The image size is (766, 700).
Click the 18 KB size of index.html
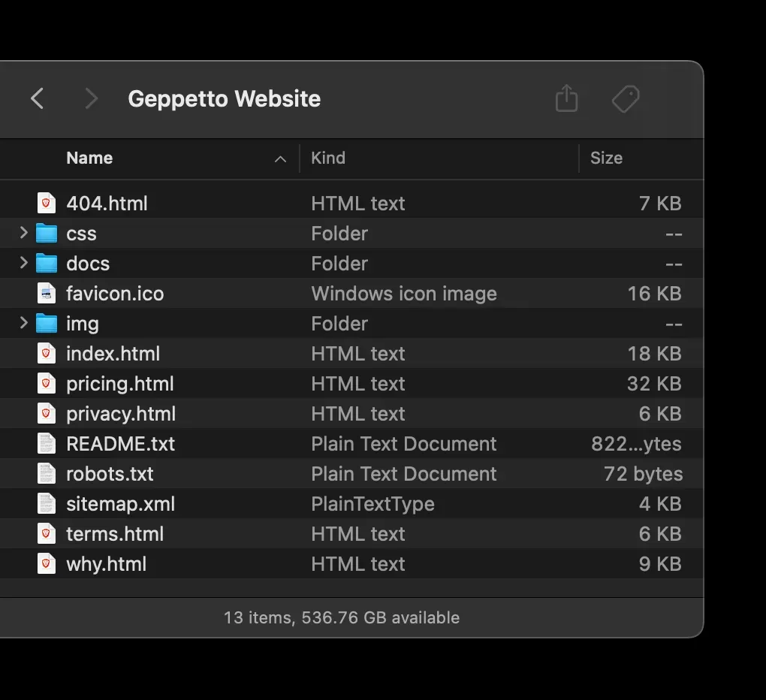click(654, 354)
